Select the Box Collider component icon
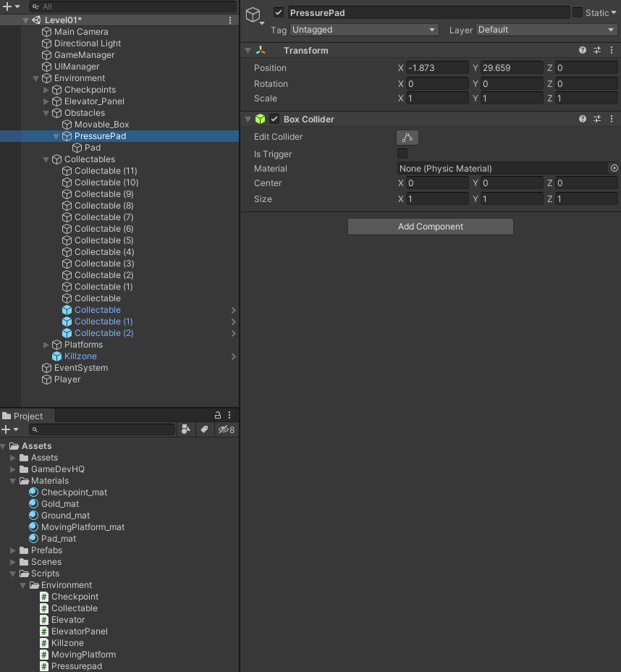 click(260, 119)
